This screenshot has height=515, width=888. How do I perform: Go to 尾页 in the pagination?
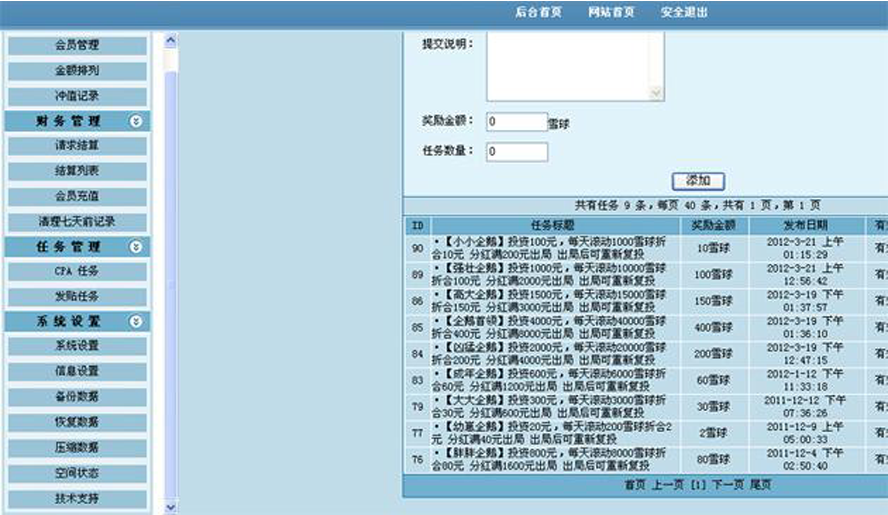point(761,485)
